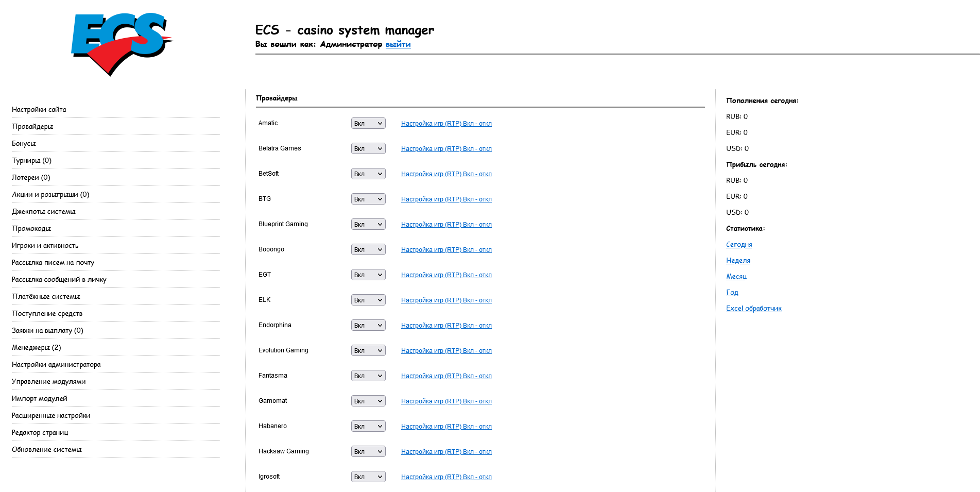The image size is (980, 492).
Task: Open RTP game settings for Booongo
Action: (446, 250)
